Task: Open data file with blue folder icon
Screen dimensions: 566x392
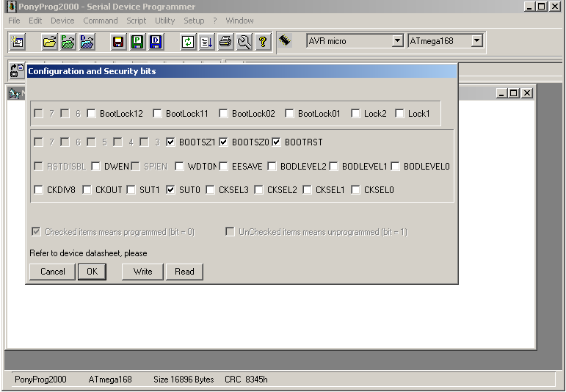Action: [x=87, y=42]
